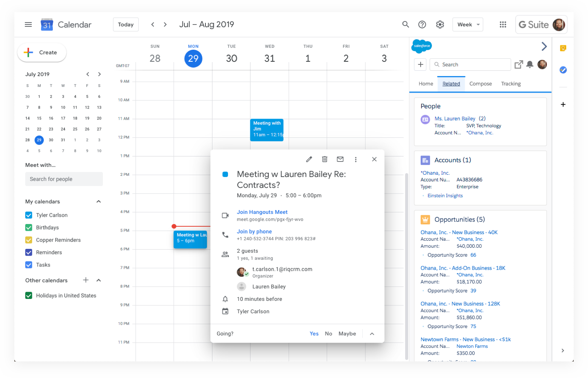Toggle Birthdays calendar checkbox
The image size is (588, 378).
[x=29, y=227]
